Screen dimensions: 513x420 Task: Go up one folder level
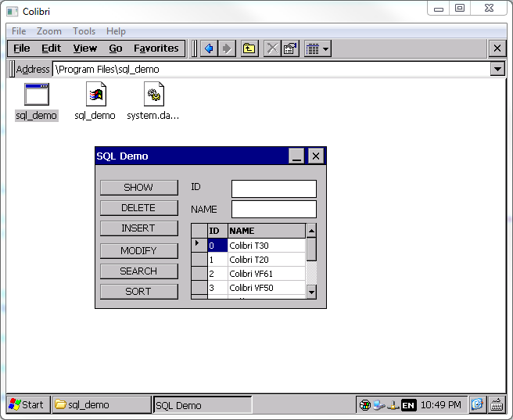click(249, 48)
